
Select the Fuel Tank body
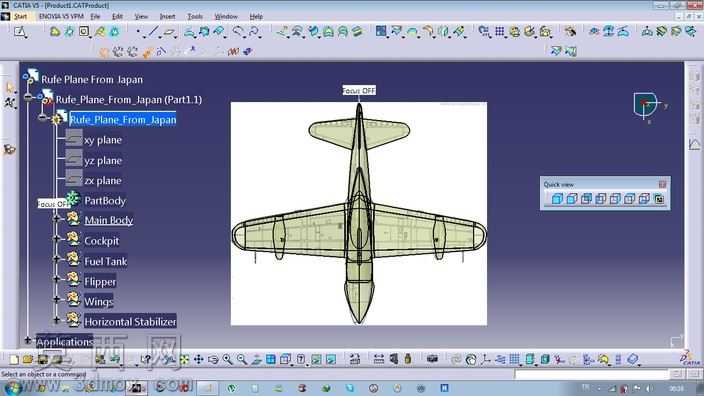106,261
